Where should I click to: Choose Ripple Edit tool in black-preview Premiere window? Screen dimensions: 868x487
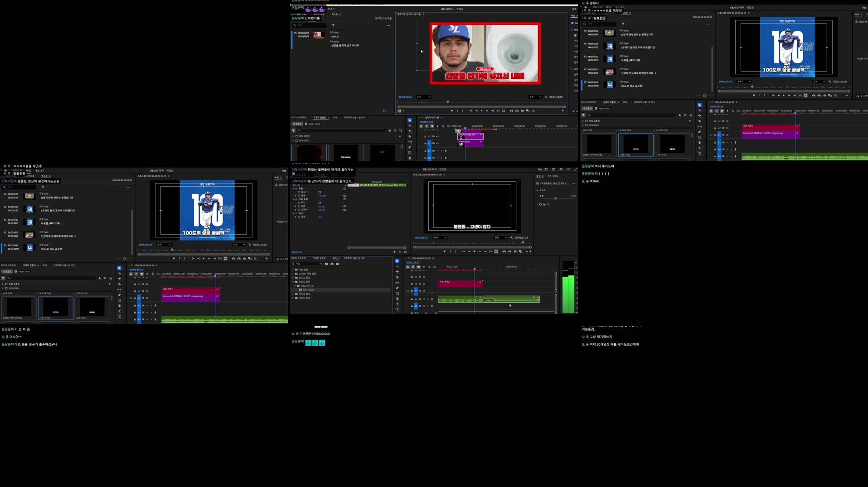pos(398,272)
